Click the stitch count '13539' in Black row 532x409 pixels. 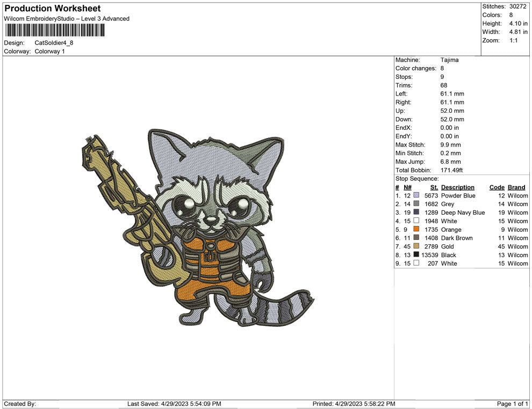click(429, 255)
